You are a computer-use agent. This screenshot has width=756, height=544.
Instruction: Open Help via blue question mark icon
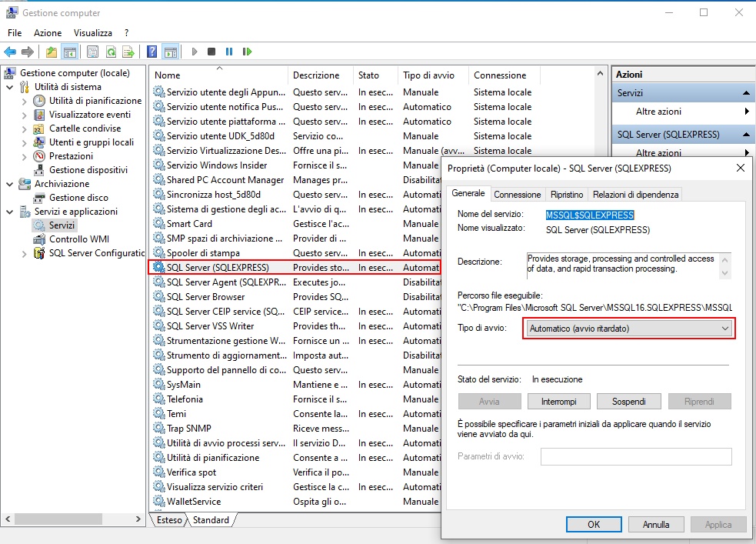point(152,52)
